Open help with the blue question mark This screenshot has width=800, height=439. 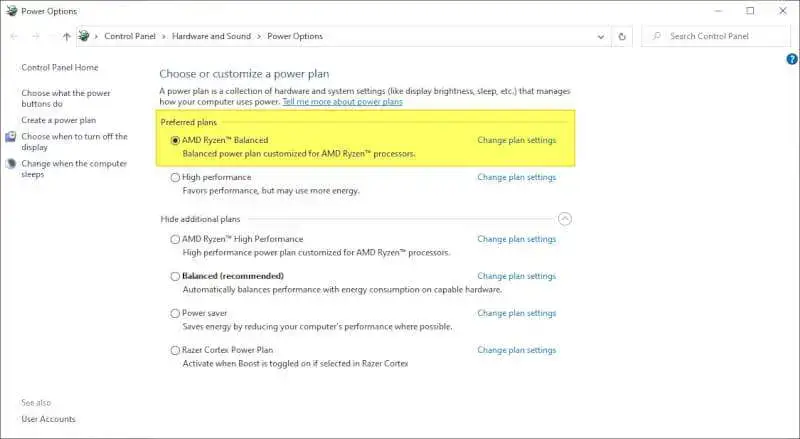coord(792,59)
